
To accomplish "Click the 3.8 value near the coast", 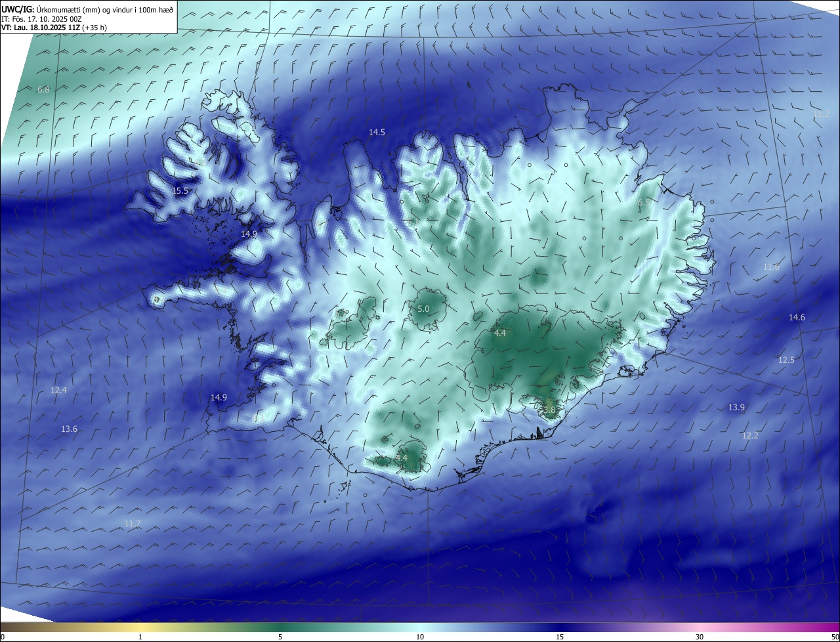I will point(548,410).
